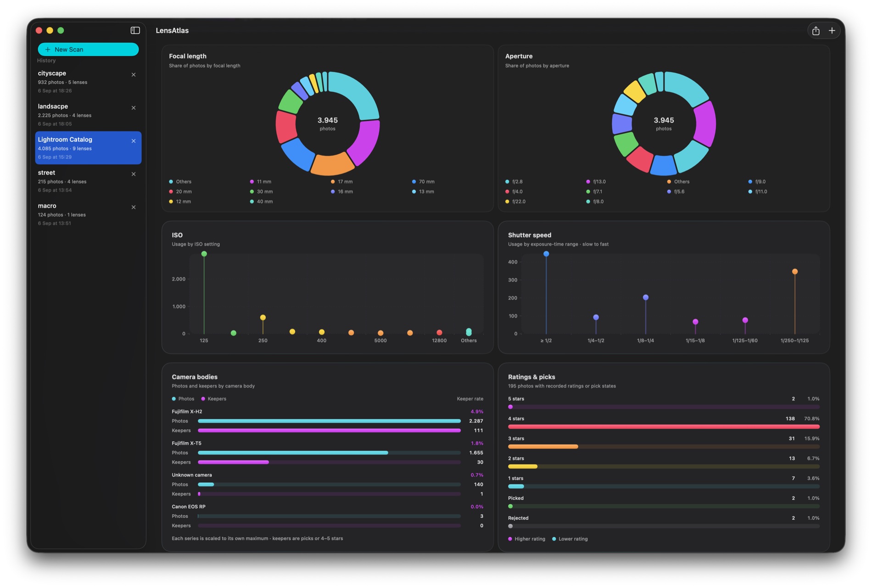Select the Others data point in ISO chart

coord(469,331)
